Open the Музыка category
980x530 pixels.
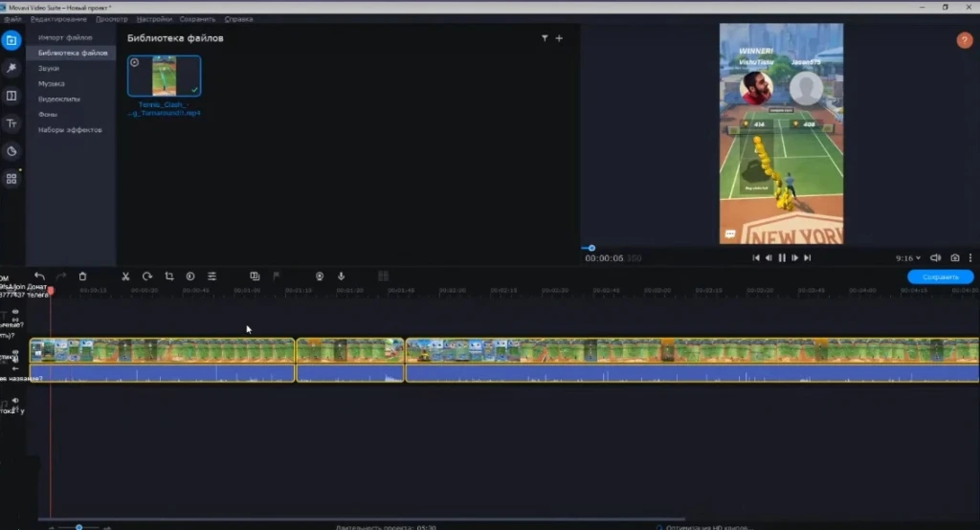pyautogui.click(x=52, y=84)
